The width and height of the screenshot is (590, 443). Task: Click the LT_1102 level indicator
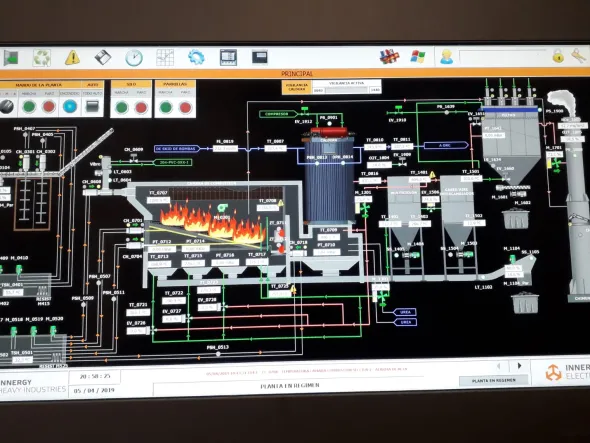click(483, 278)
